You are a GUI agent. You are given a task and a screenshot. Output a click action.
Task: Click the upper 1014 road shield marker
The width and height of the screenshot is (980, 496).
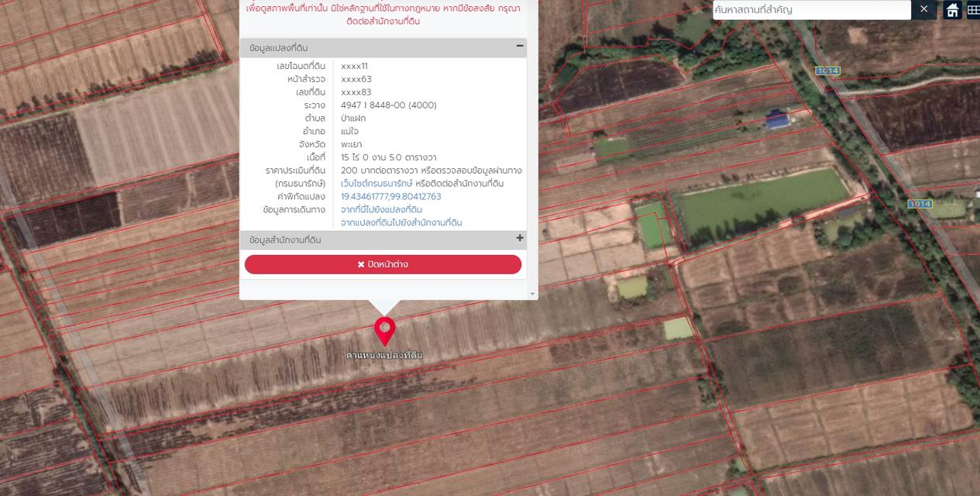click(x=827, y=71)
